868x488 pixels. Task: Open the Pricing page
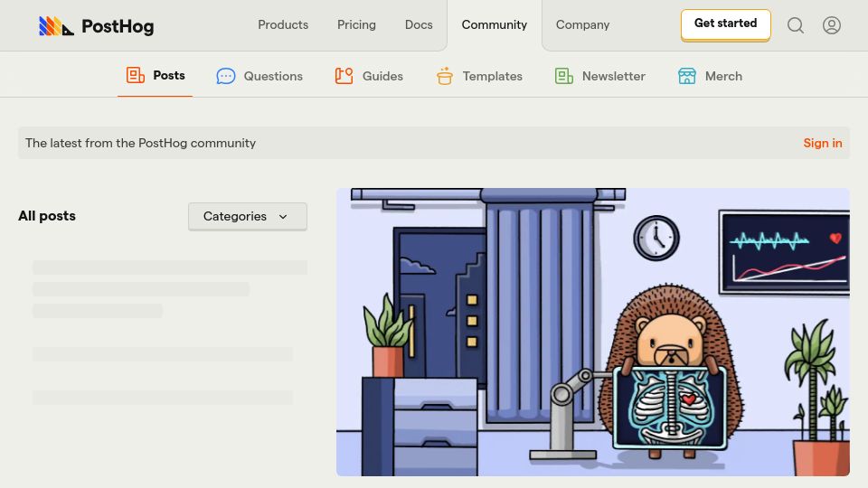coord(356,25)
